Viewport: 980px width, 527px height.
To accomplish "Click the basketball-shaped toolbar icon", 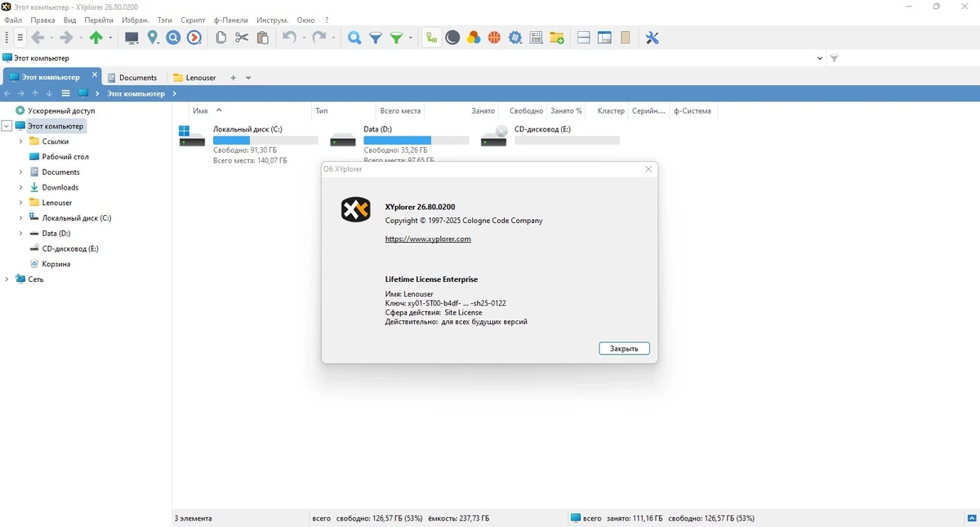I will tap(494, 38).
